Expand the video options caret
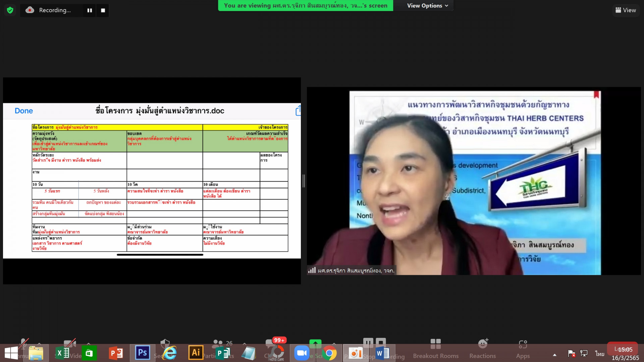This screenshot has height=362, width=644. [89, 344]
